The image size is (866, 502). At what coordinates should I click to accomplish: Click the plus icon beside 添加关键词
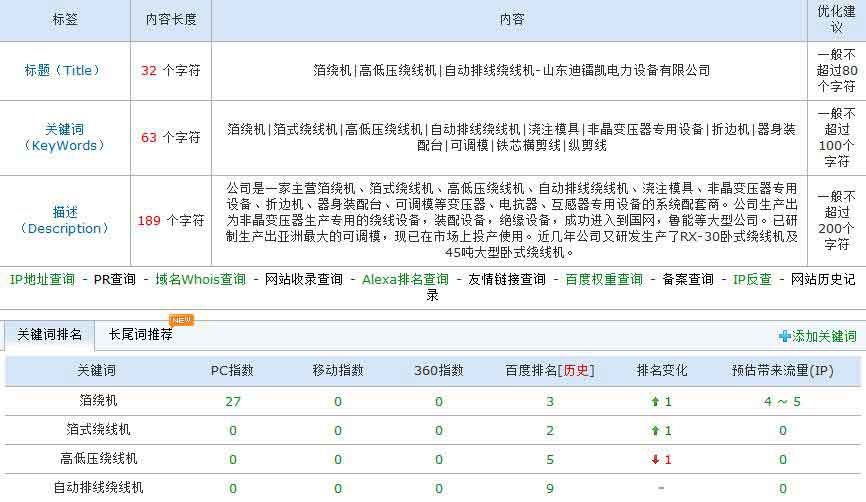785,337
